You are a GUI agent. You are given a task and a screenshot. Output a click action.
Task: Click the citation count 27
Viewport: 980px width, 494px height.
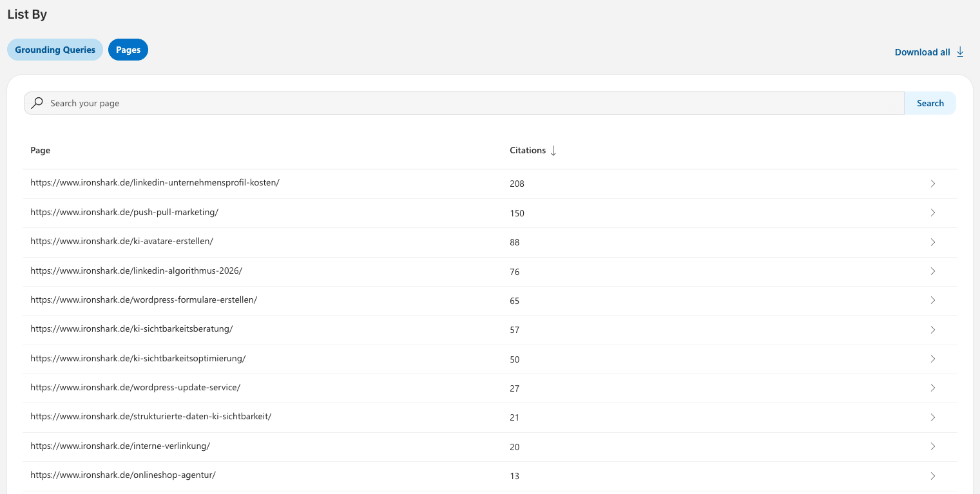point(514,388)
